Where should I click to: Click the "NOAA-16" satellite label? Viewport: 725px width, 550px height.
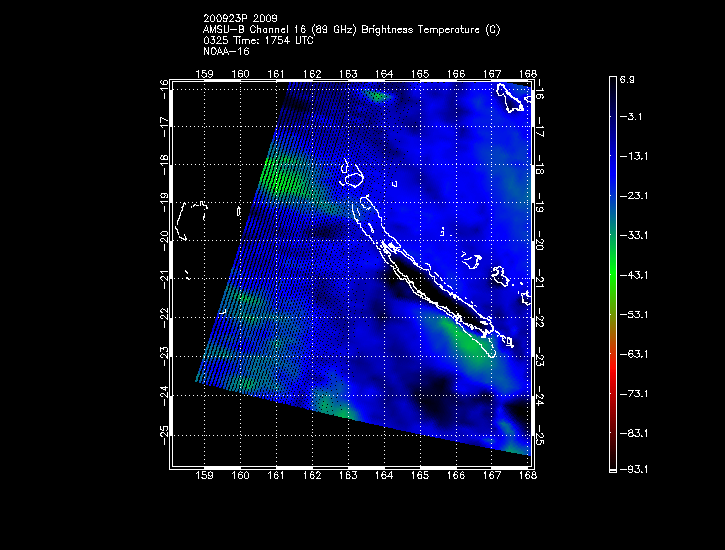pyautogui.click(x=226, y=51)
